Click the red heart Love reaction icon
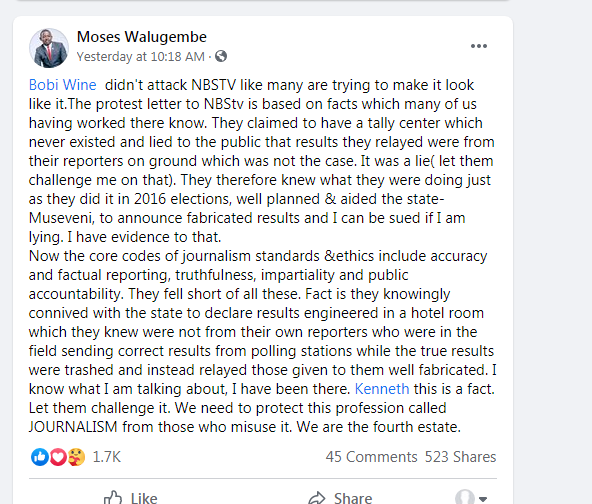Image resolution: width=592 pixels, height=504 pixels. coord(58,457)
